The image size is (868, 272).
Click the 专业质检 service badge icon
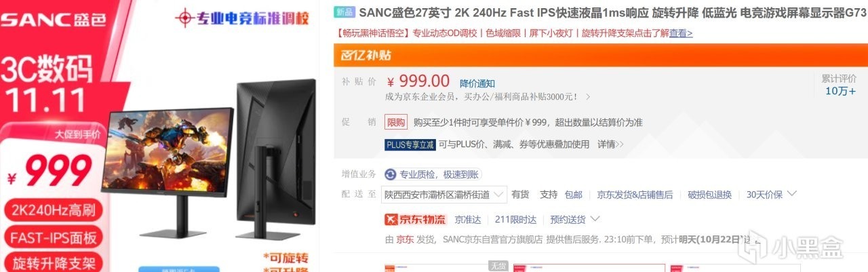click(x=391, y=174)
